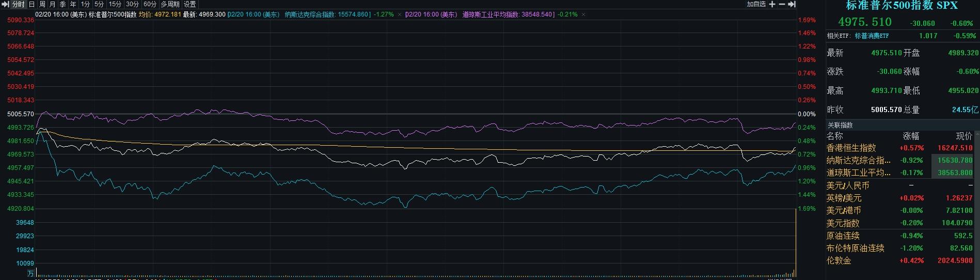Click the 纳斯达克综合指数 overlay label in chart header

point(310,14)
